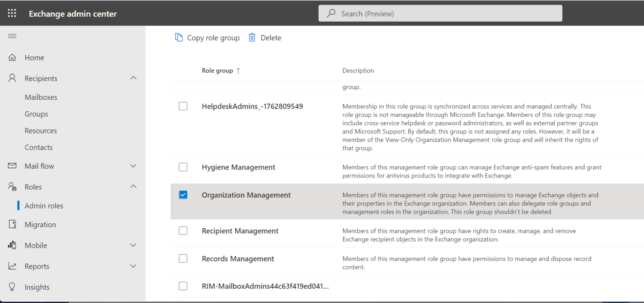Collapse the Recipients section chevron

pos(133,78)
